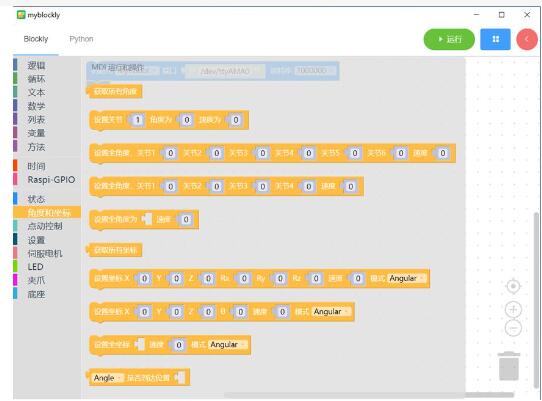The image size is (542, 401).
Task: Click the myblockly app logo icon
Action: [x=21, y=15]
